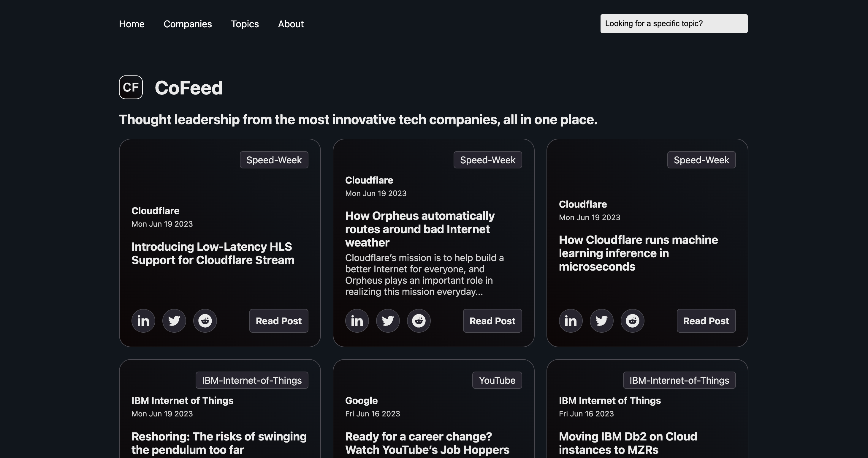This screenshot has width=868, height=458.
Task: Share Low-Latency HLS post on LinkedIn
Action: pos(143,321)
